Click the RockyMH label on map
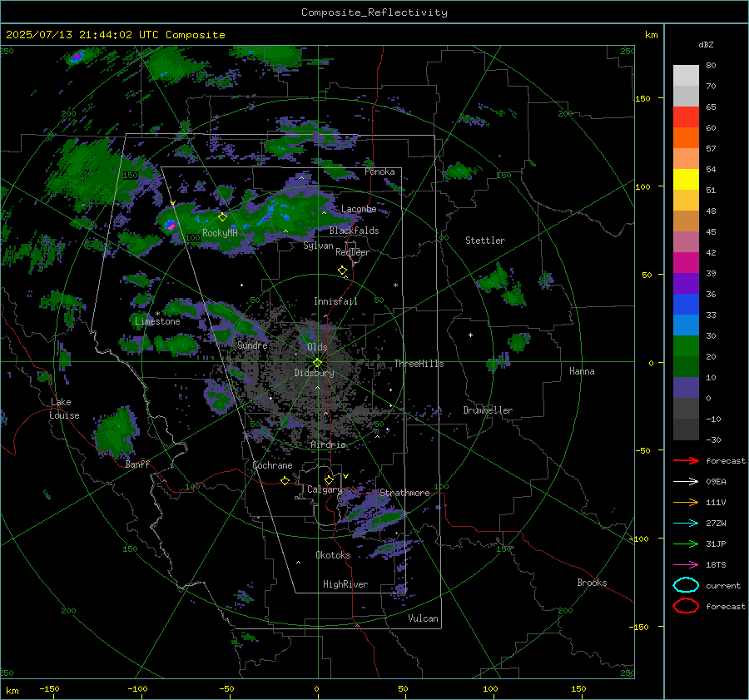Screen dimensions: 749x700 pyautogui.click(x=220, y=233)
